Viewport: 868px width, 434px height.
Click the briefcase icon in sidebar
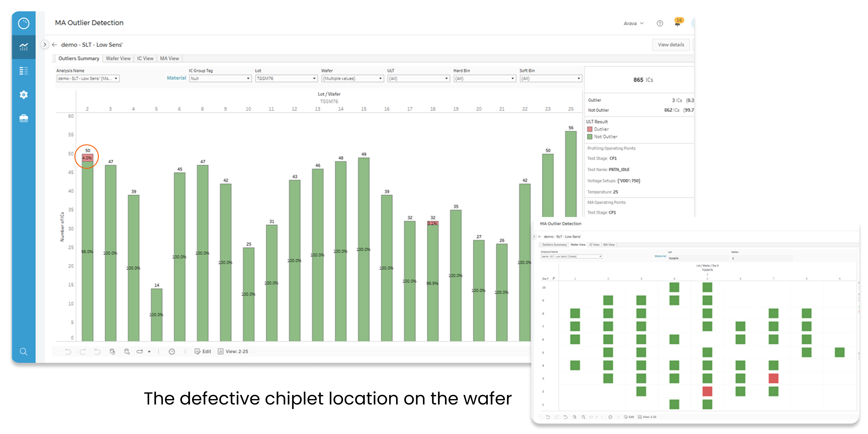coord(24,118)
